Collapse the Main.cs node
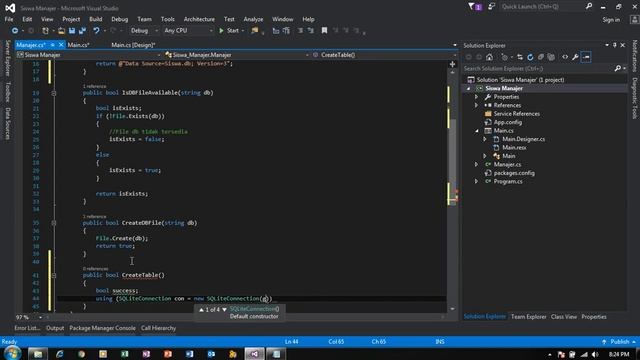The width and height of the screenshot is (640, 360). tap(476, 131)
